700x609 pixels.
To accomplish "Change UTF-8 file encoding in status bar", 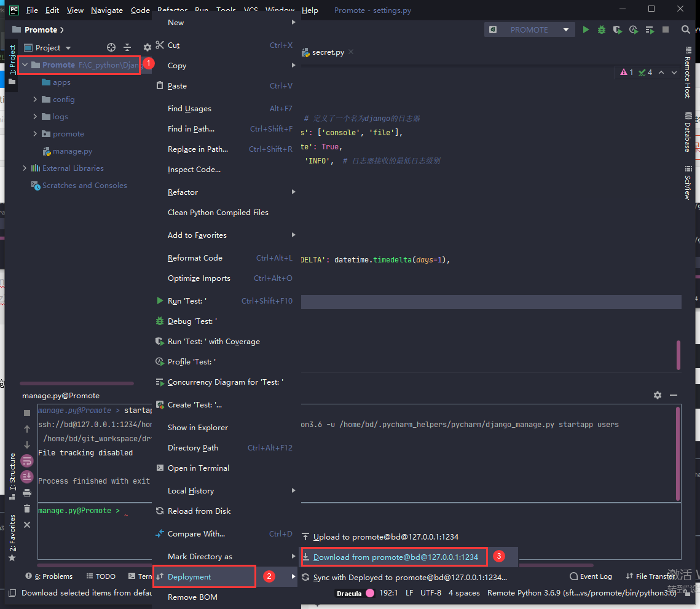I will [430, 593].
